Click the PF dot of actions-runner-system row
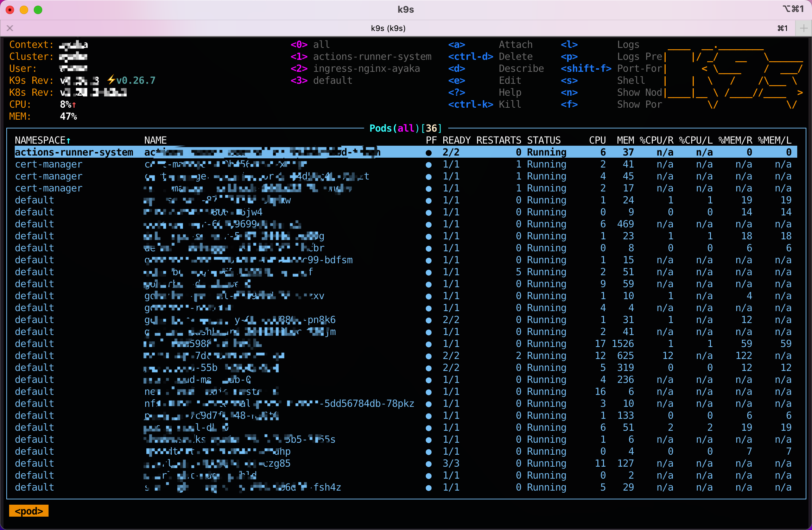The image size is (812, 530). tap(429, 153)
